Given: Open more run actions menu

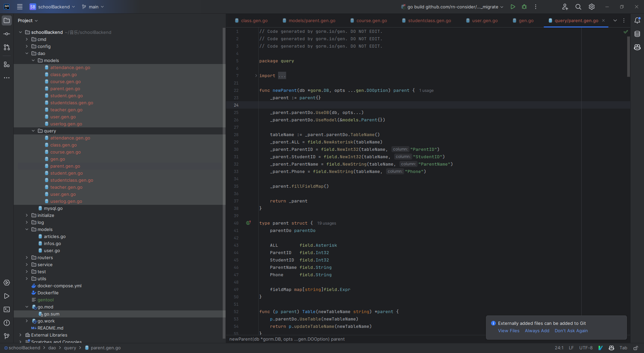Looking at the screenshot, I should point(536,7).
